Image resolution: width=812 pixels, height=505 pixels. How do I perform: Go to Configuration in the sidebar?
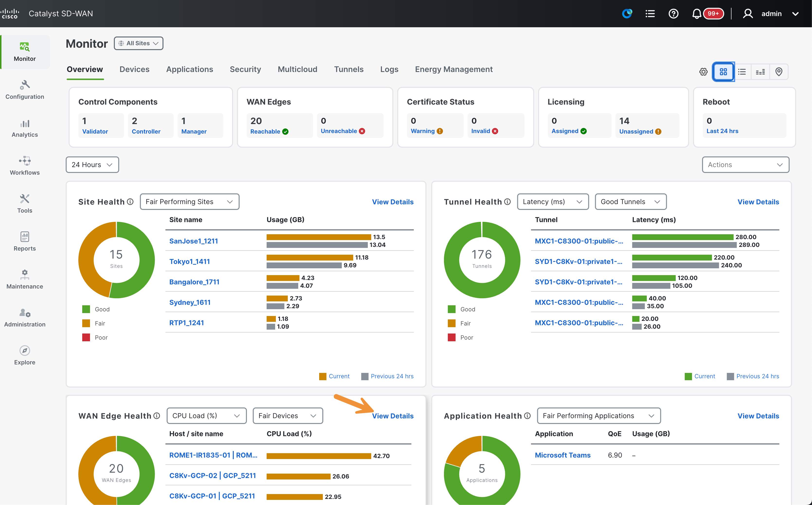click(25, 90)
